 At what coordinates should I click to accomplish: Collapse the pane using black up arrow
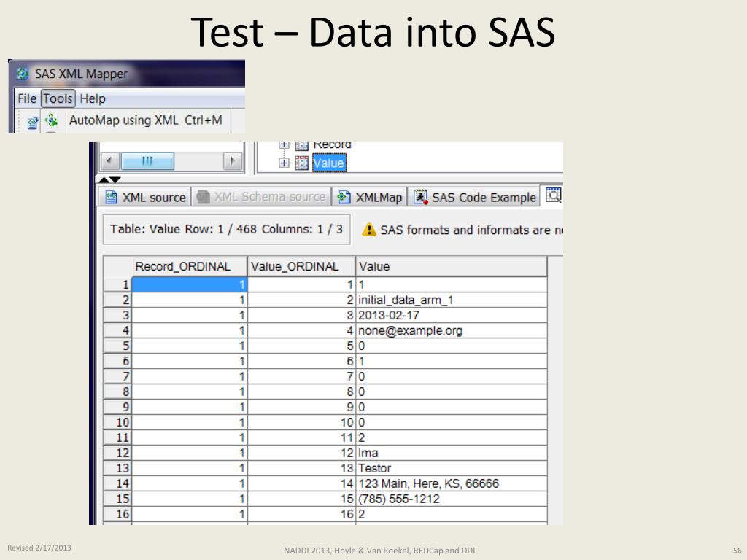pos(104,179)
